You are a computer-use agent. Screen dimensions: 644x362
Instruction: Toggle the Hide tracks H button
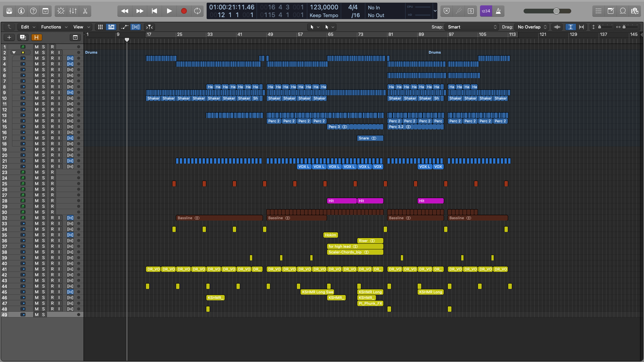[x=36, y=37]
